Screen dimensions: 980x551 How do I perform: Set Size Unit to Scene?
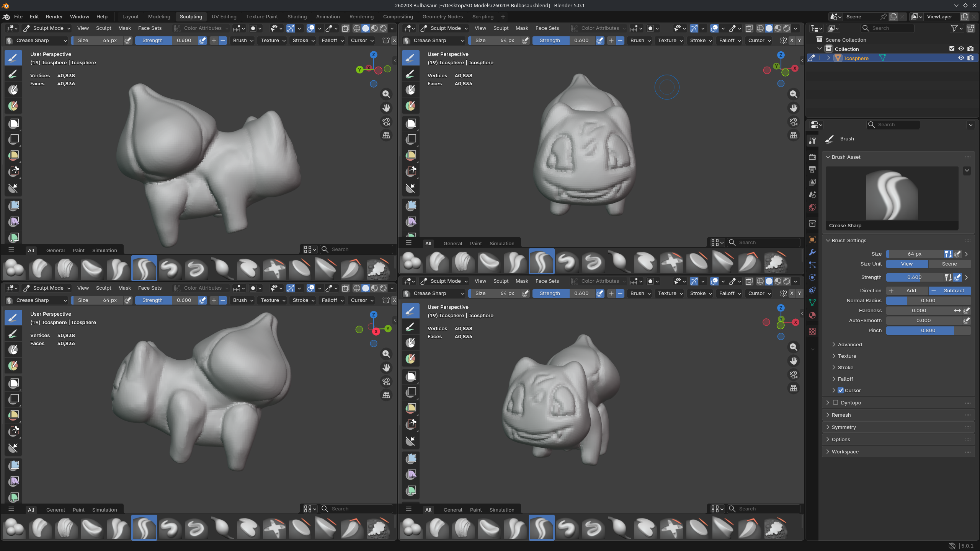[x=949, y=264]
